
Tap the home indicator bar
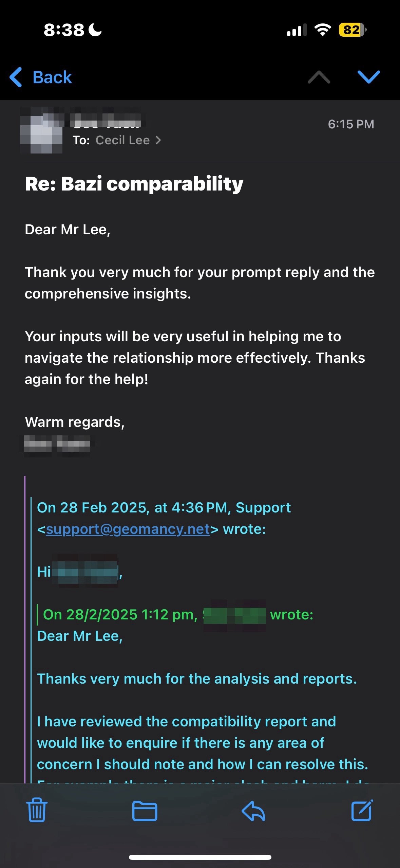click(x=200, y=857)
